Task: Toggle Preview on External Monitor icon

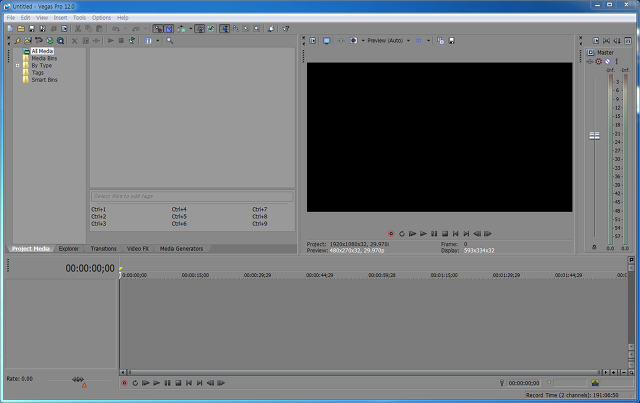Action: tap(327, 41)
